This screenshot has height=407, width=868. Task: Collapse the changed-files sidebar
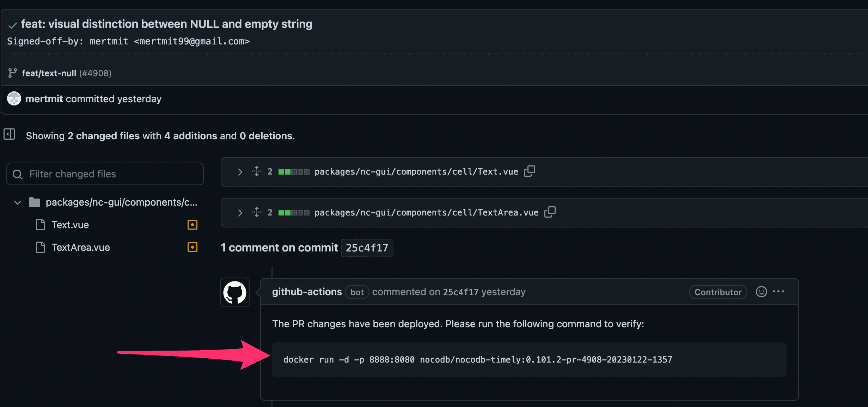point(9,134)
